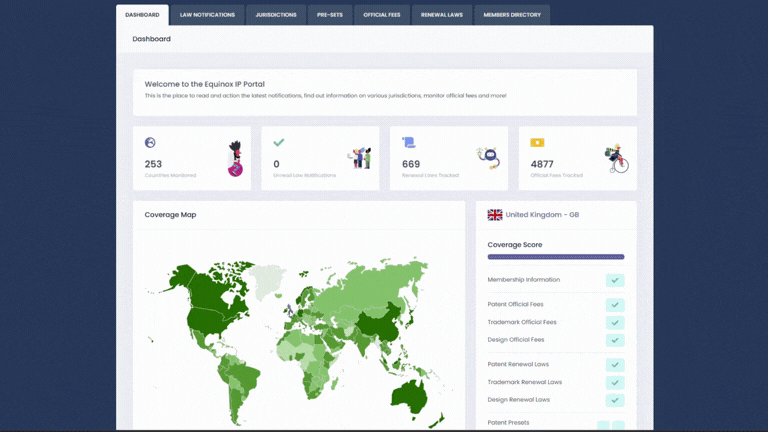Toggle the Design Renewal Laws checkmark

615,400
